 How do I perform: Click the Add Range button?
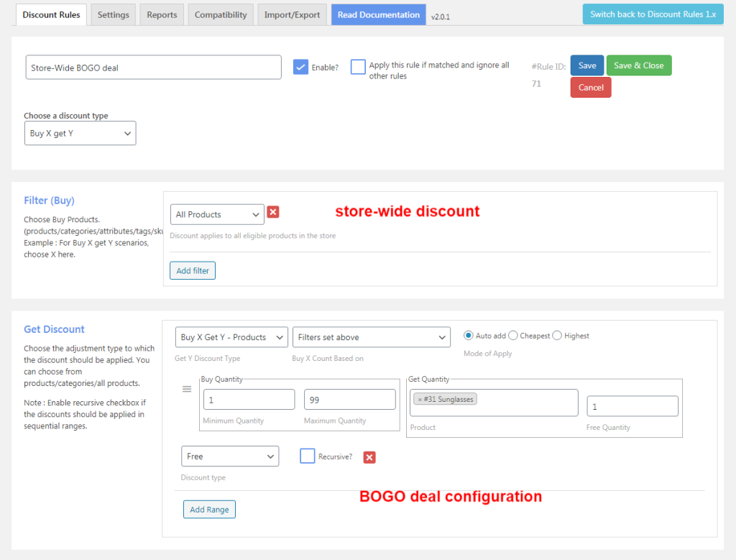[x=209, y=509]
